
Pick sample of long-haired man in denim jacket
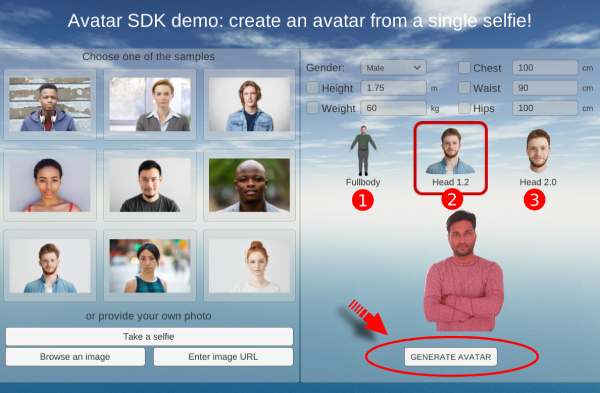(x=249, y=104)
